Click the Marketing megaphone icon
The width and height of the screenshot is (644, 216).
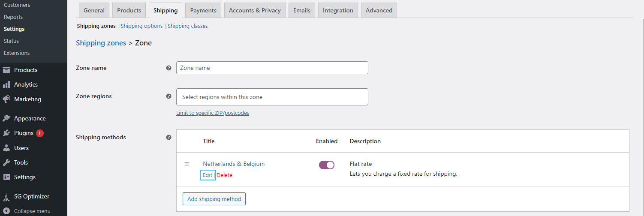point(6,99)
